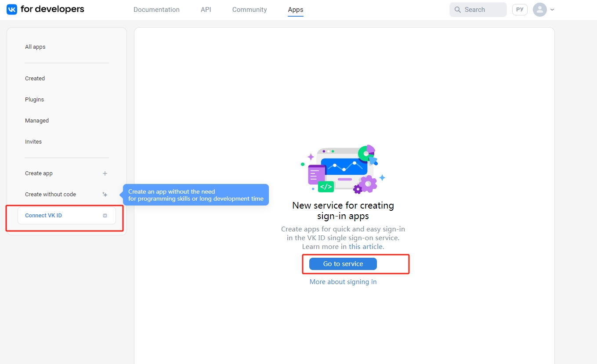Open the user avatar profile icon
Screen dimensions: 597x364
coord(539,10)
